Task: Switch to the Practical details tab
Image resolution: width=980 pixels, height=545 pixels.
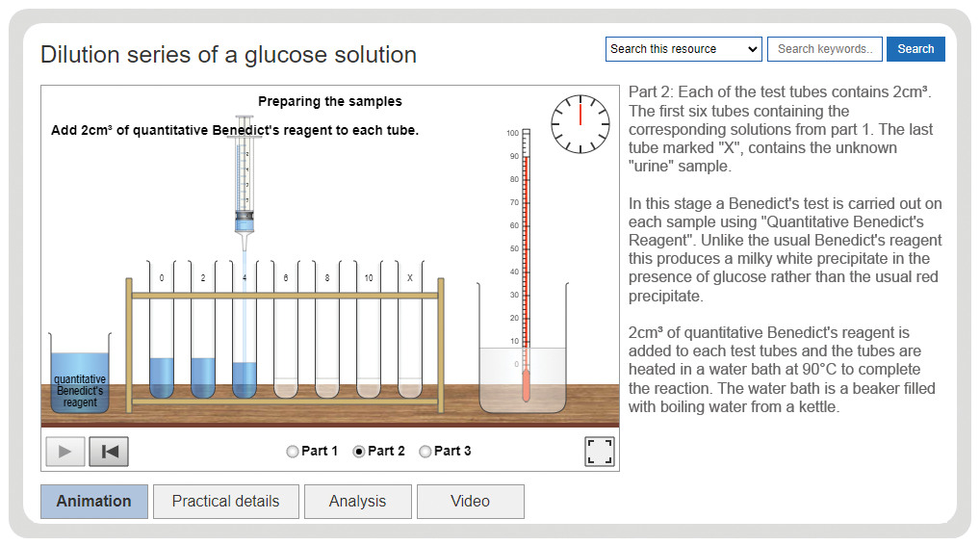Action: (x=225, y=502)
